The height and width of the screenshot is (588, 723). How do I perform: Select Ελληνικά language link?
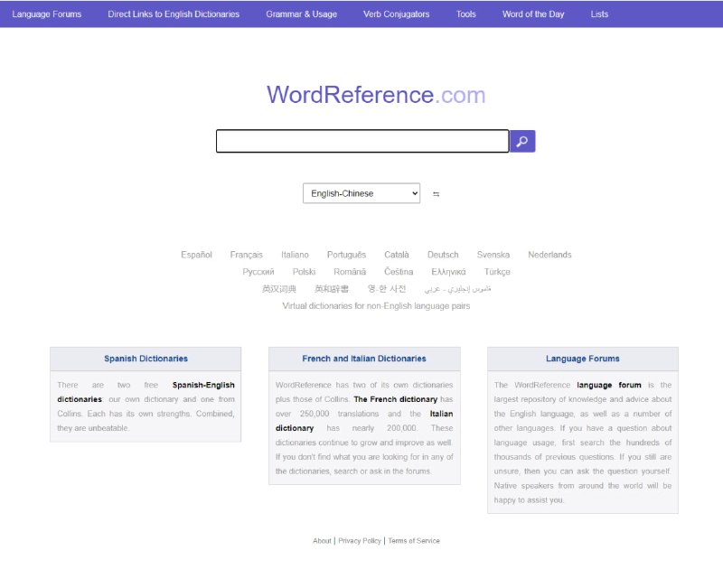coord(448,272)
